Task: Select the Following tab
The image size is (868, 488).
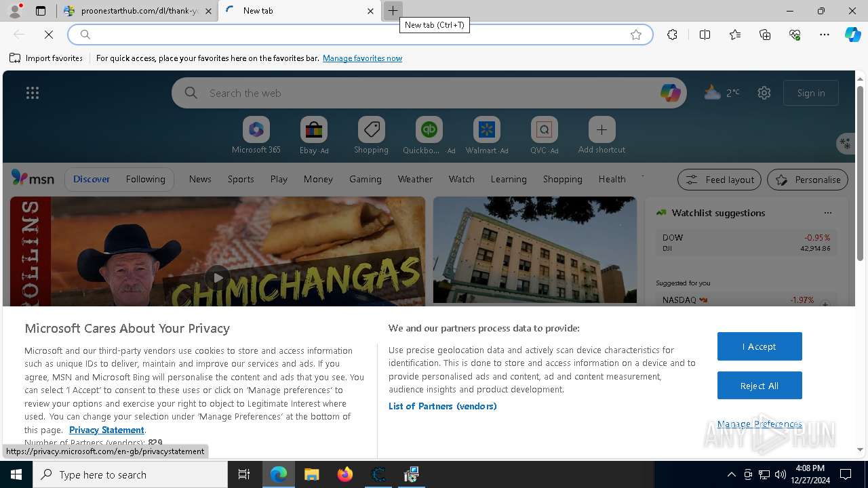Action: click(145, 179)
